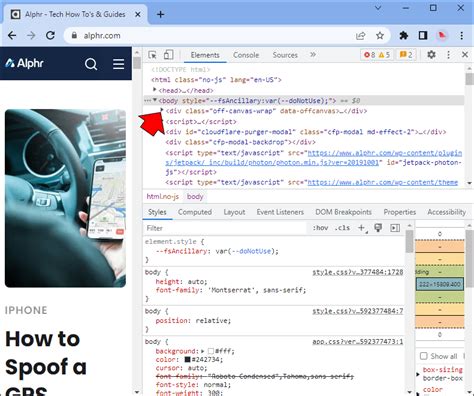Toggle the browser side panel icon
Image resolution: width=474 pixels, height=396 pixels.
pyautogui.click(x=423, y=35)
